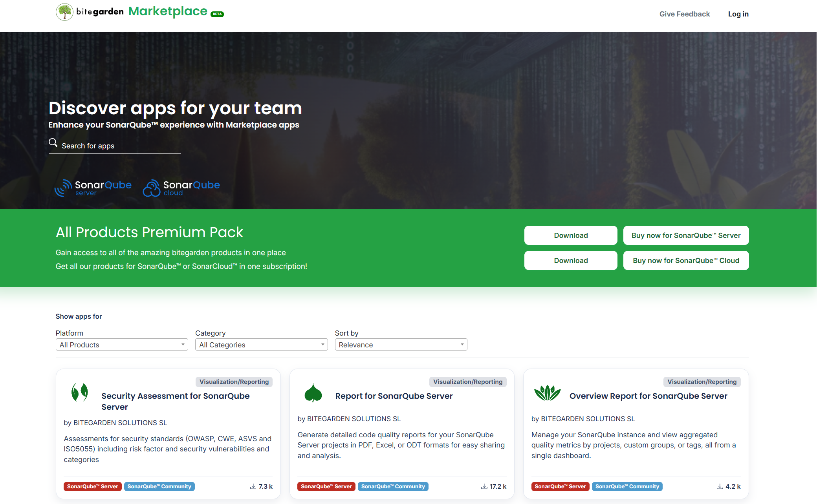Open the Sort by Relevance dropdown
The image size is (817, 504).
[401, 345]
